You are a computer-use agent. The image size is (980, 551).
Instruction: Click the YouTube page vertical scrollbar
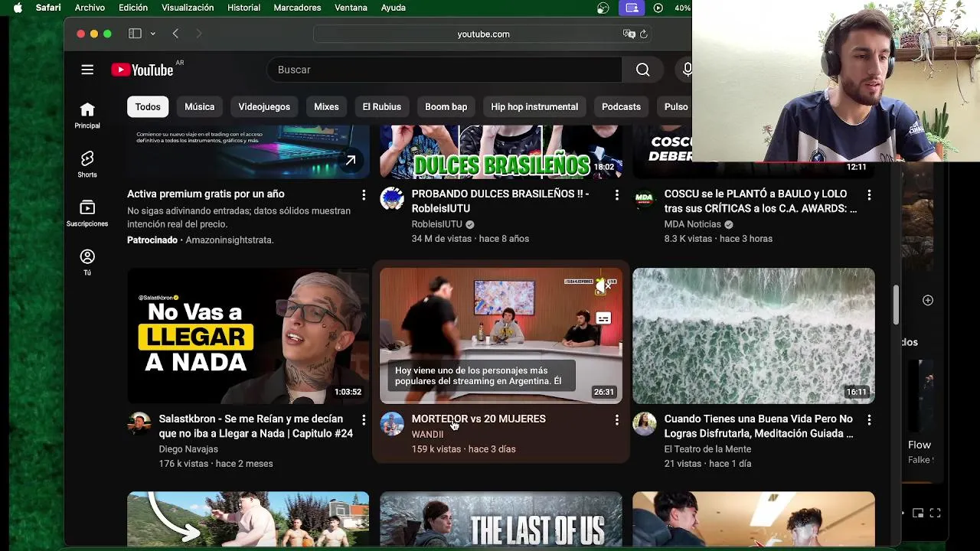895,305
